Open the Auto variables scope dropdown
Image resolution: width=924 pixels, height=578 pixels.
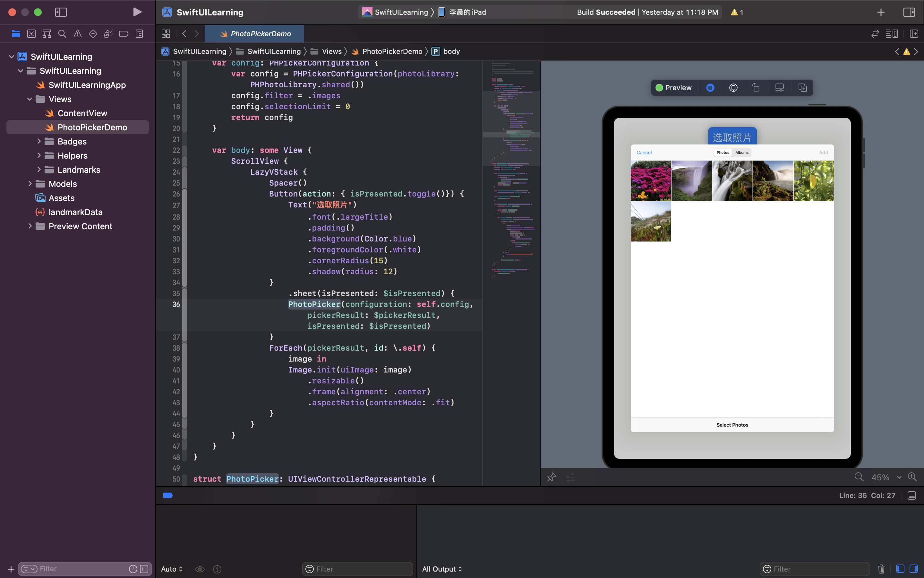pyautogui.click(x=172, y=569)
